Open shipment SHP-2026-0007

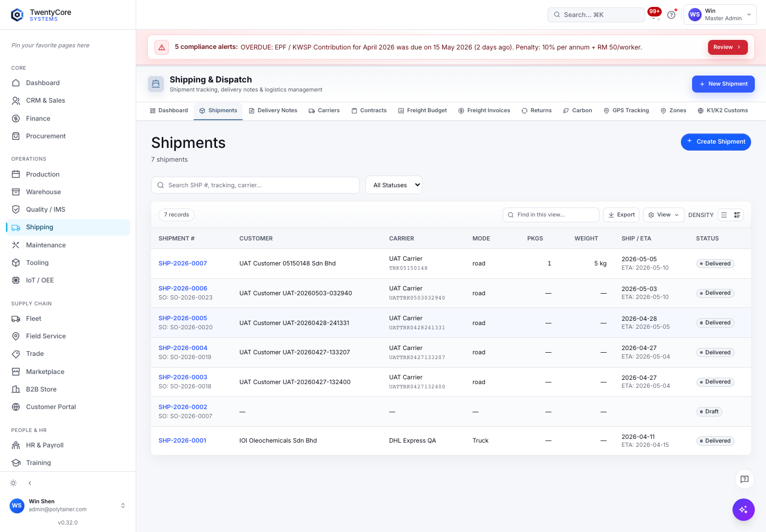coord(182,263)
